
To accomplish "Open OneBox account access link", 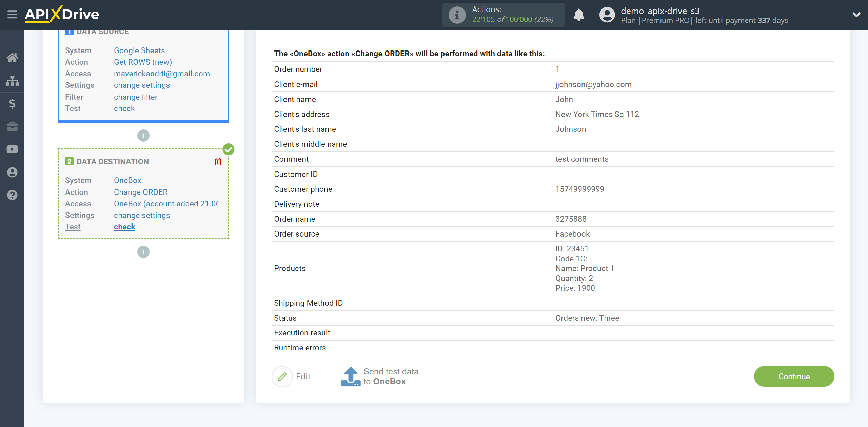I will point(166,204).
